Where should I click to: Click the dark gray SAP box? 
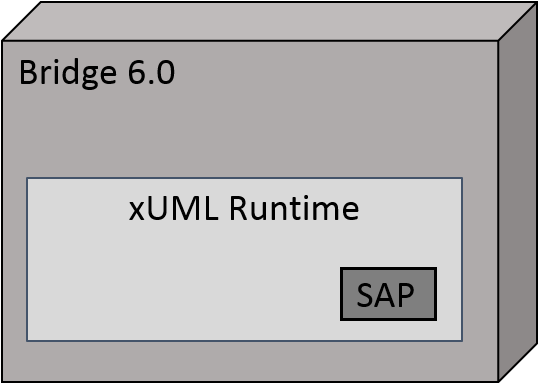pyautogui.click(x=388, y=294)
